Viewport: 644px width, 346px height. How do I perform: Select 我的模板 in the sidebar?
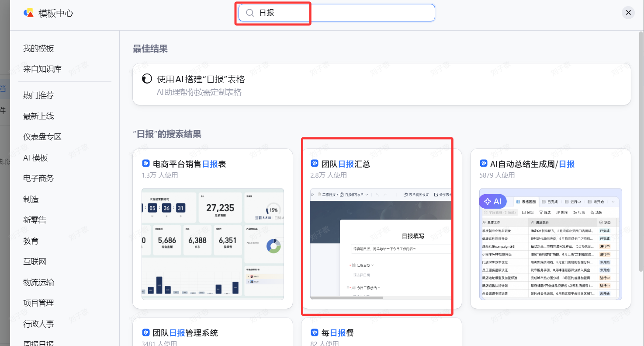pyautogui.click(x=38, y=48)
